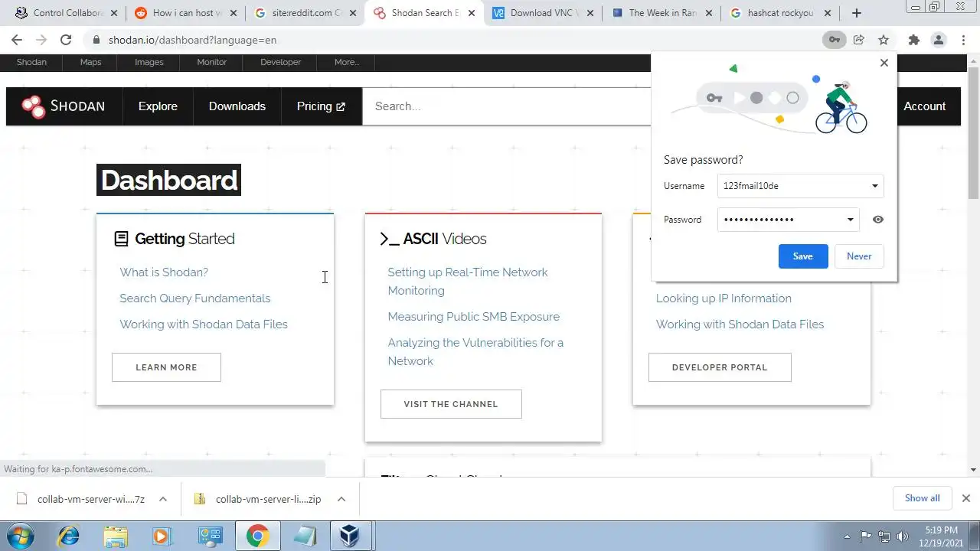Expand options for collab-vm-server-wi....7z download
980x551 pixels.
tap(163, 499)
